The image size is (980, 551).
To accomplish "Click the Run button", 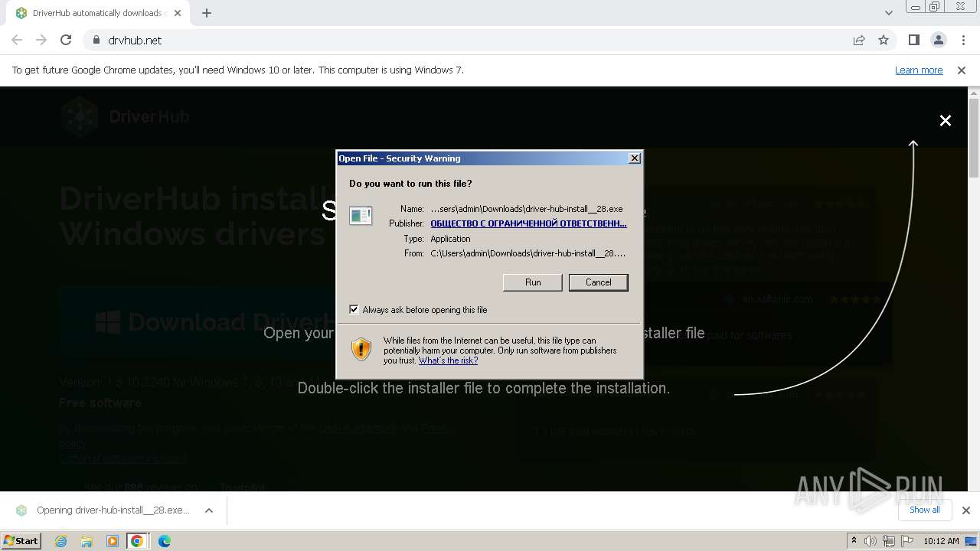I will (533, 282).
